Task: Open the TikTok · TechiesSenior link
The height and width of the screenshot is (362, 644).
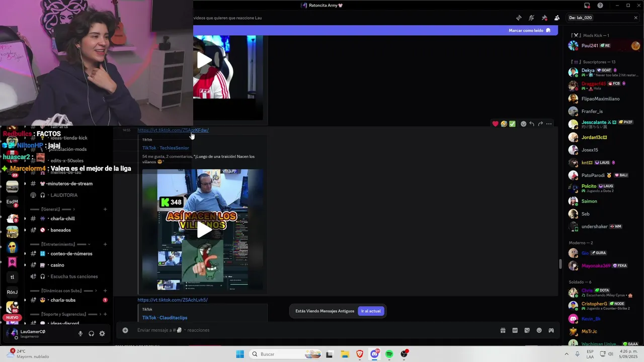Action: point(166,148)
